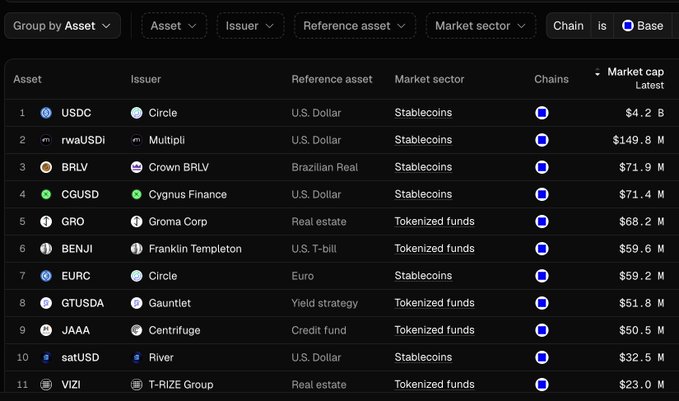Viewport: 679px width, 401px height.
Task: Click the Reference asset column header
Action: click(x=332, y=79)
